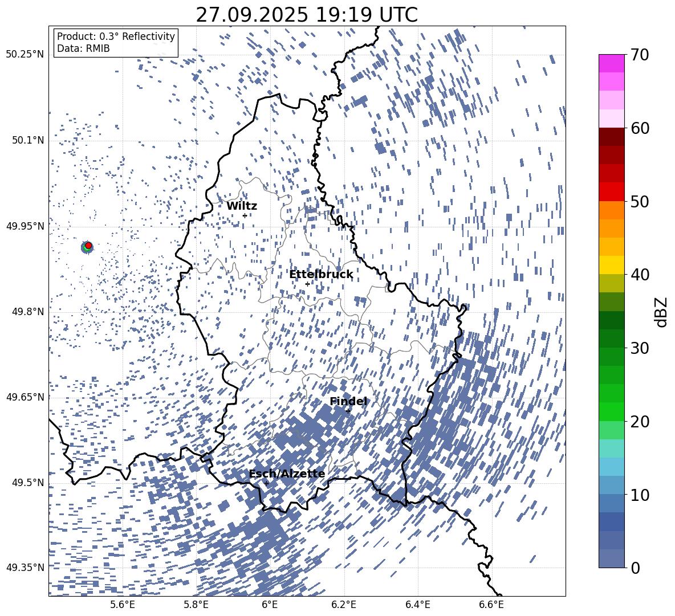The width and height of the screenshot is (675, 616).
Task: Click the 49.8°N latitude label
Action: pyautogui.click(x=28, y=312)
